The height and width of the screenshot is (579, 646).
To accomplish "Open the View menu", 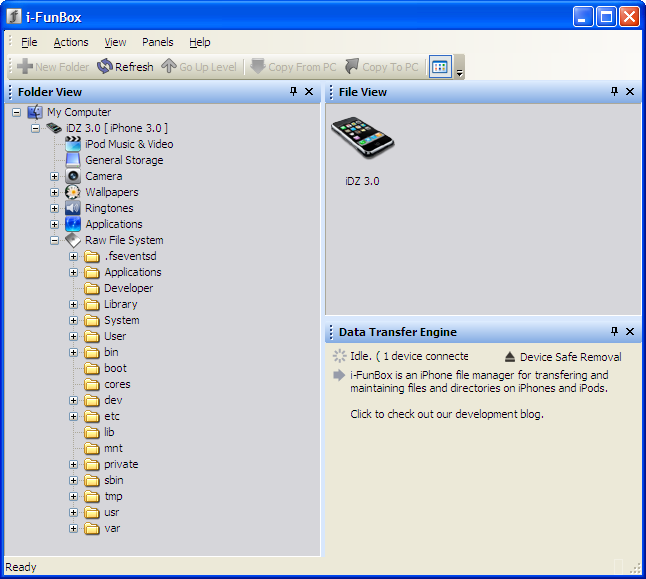I will click(115, 42).
